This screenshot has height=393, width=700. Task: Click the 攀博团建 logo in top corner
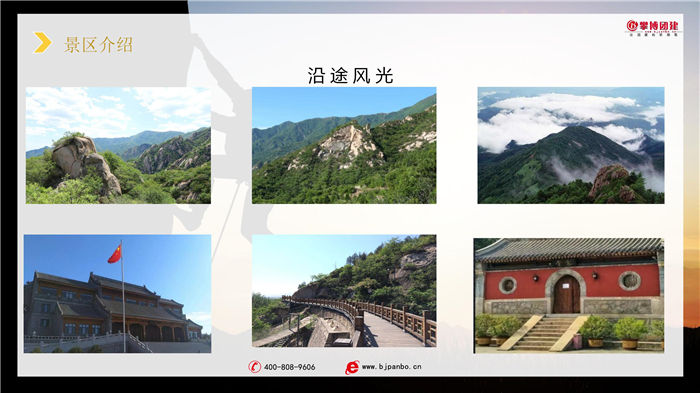click(653, 28)
